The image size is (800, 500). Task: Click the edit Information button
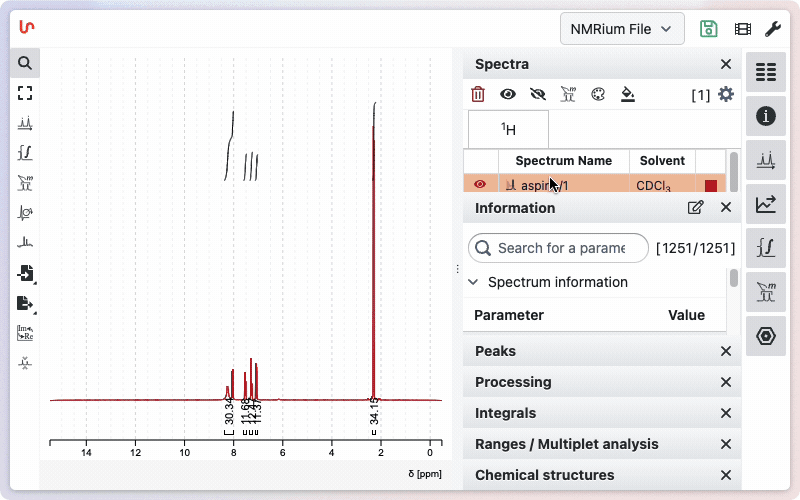coord(695,208)
